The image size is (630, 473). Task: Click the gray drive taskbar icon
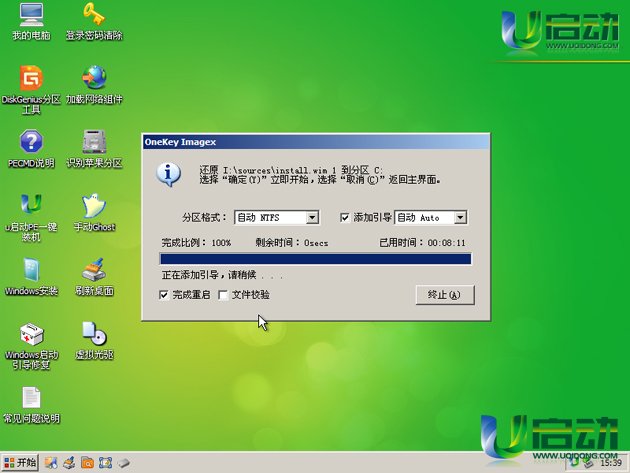(x=124, y=463)
